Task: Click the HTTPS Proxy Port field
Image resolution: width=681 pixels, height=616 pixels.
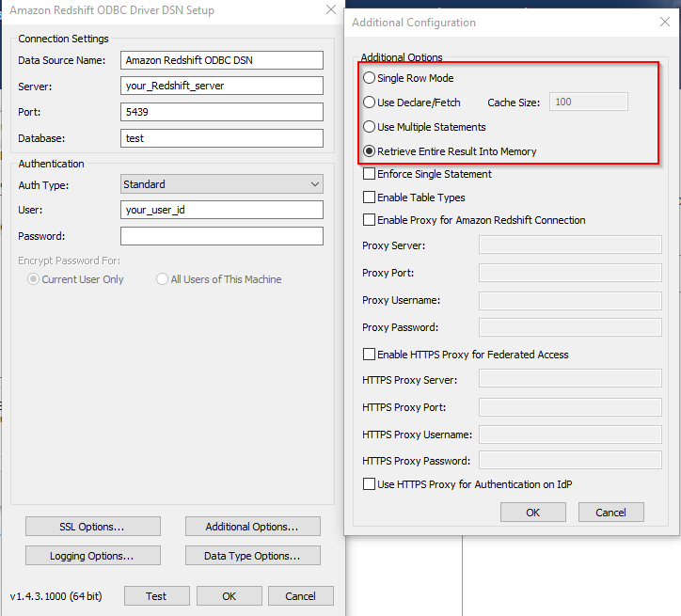Action: point(570,407)
